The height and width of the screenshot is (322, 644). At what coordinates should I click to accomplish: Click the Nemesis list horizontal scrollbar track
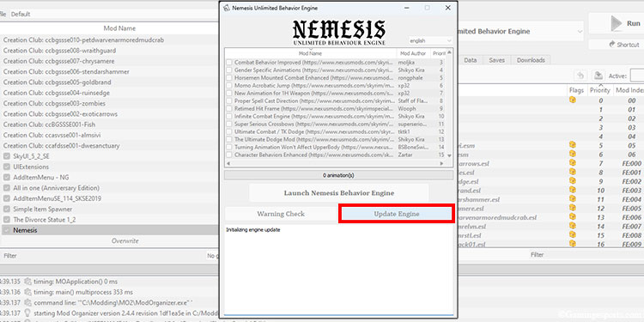coord(335,163)
